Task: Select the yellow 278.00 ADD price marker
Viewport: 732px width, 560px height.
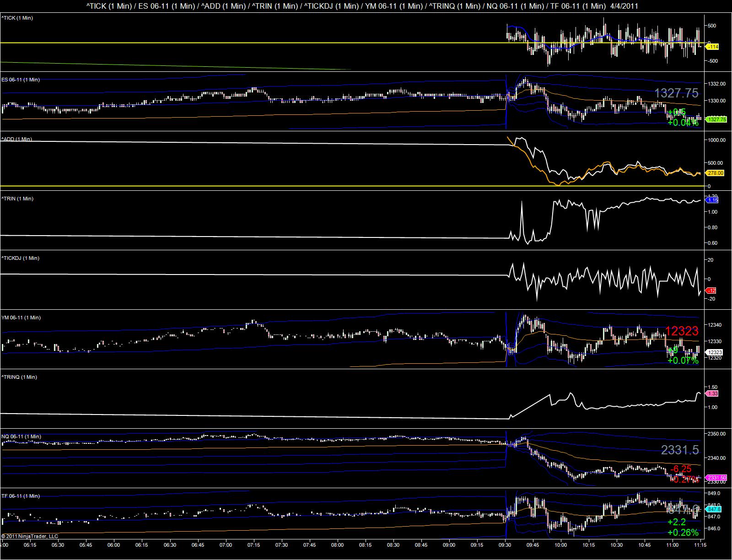Action: click(x=716, y=173)
